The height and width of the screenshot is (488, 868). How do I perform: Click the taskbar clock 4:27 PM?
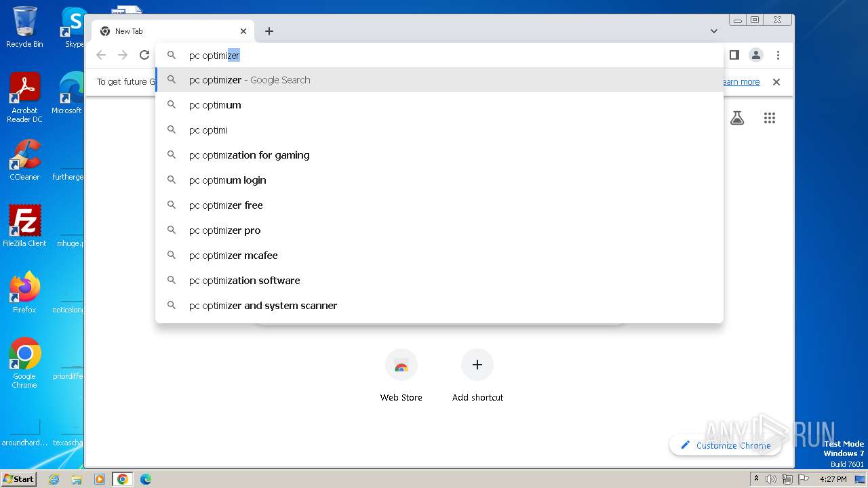point(833,479)
